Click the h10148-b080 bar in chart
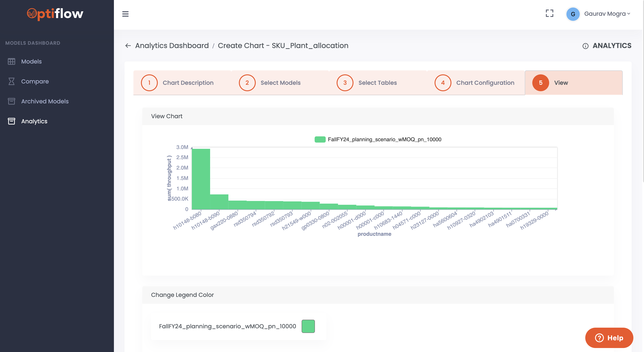644x352 pixels. pyautogui.click(x=201, y=179)
